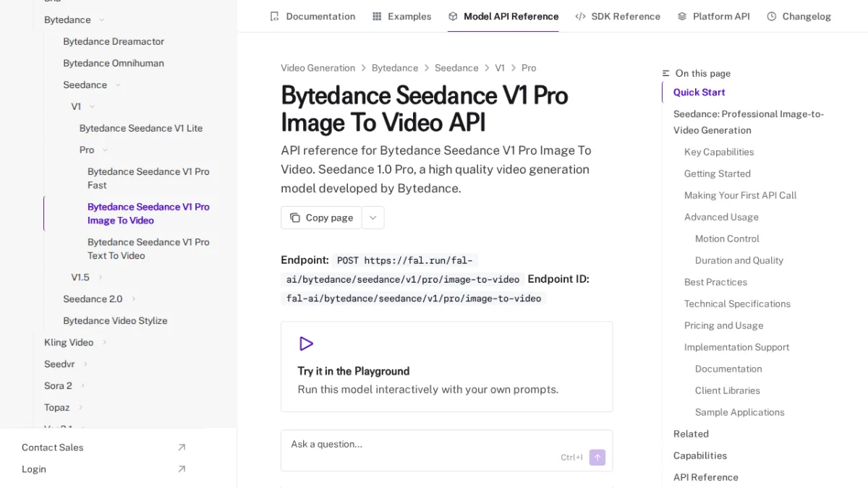Click the Video Generation breadcrumb
Viewport: 868px width, 488px height.
click(x=318, y=68)
